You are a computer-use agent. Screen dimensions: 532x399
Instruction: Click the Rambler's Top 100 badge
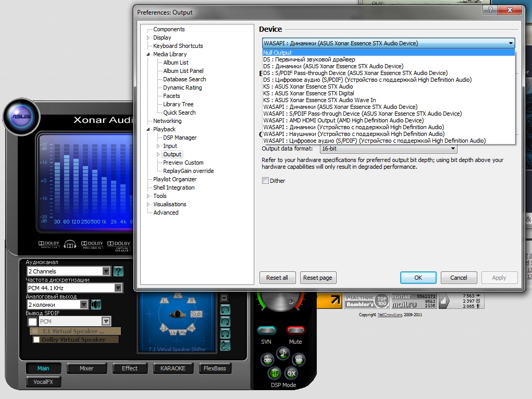pyautogui.click(x=367, y=301)
